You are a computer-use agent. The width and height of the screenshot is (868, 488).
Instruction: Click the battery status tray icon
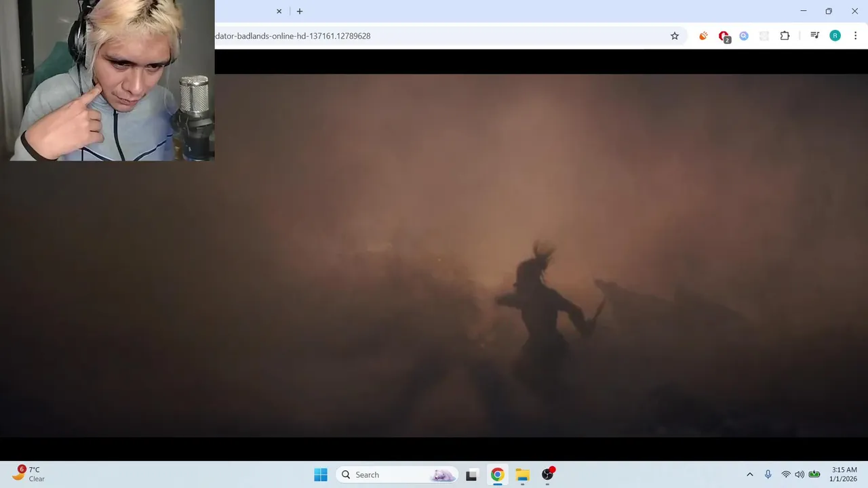(x=814, y=474)
